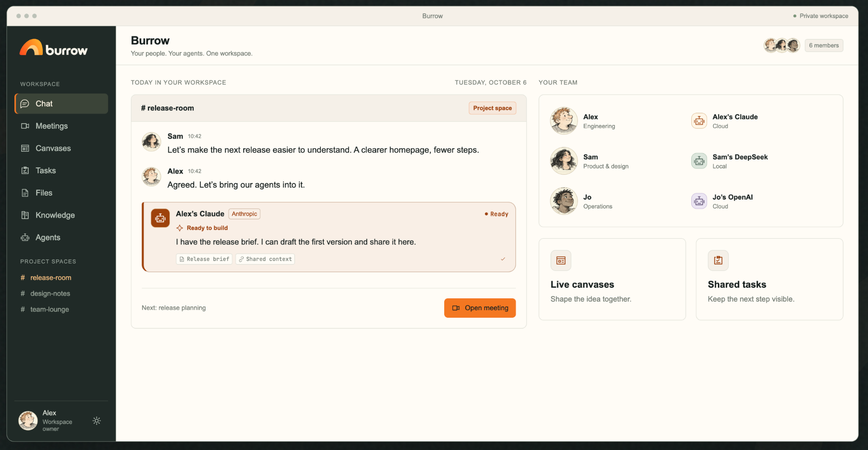Click Alex's avatar in Your Team
The width and height of the screenshot is (868, 450).
coord(564,121)
